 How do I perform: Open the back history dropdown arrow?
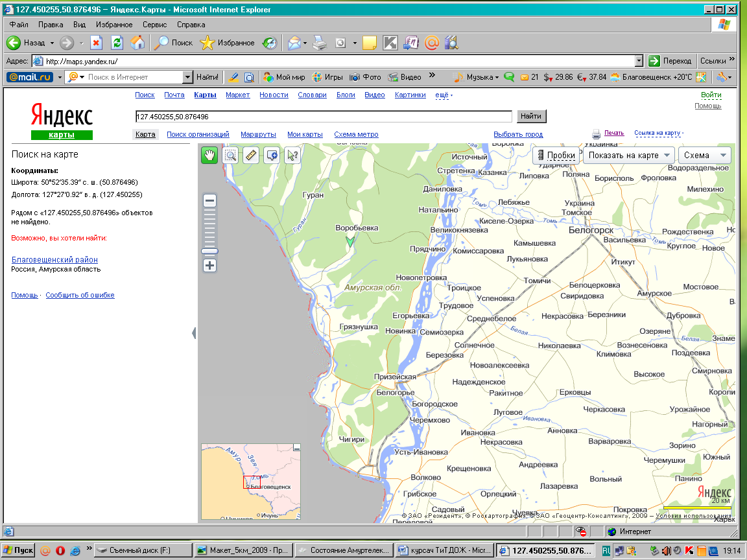(x=52, y=43)
